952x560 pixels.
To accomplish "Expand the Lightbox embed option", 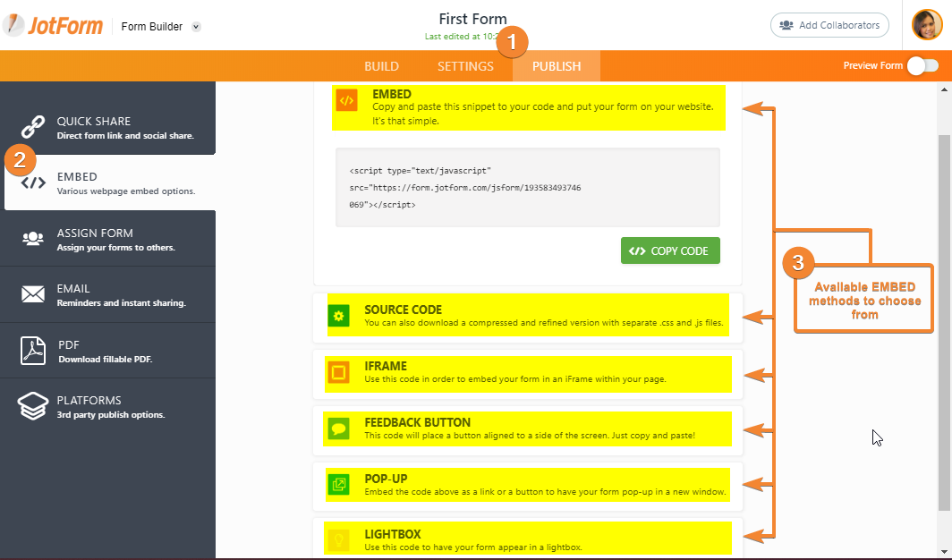I will [x=528, y=539].
